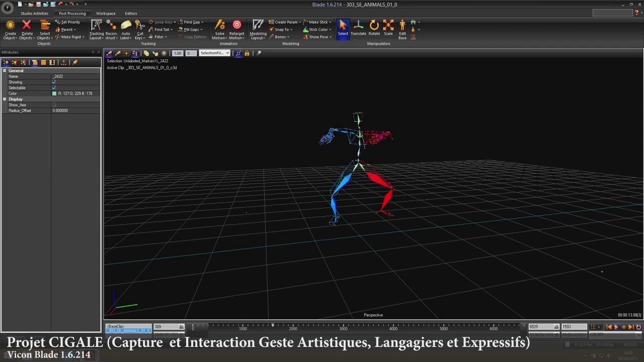Screen dimensions: 644x362
Task: Select the Translate manipulator tool
Action: click(358, 27)
